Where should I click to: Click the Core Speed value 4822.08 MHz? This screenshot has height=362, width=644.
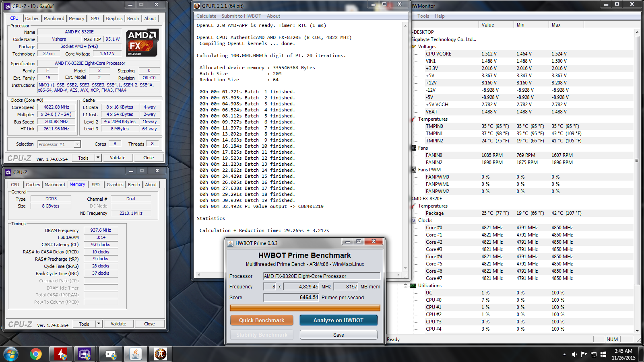(56, 107)
